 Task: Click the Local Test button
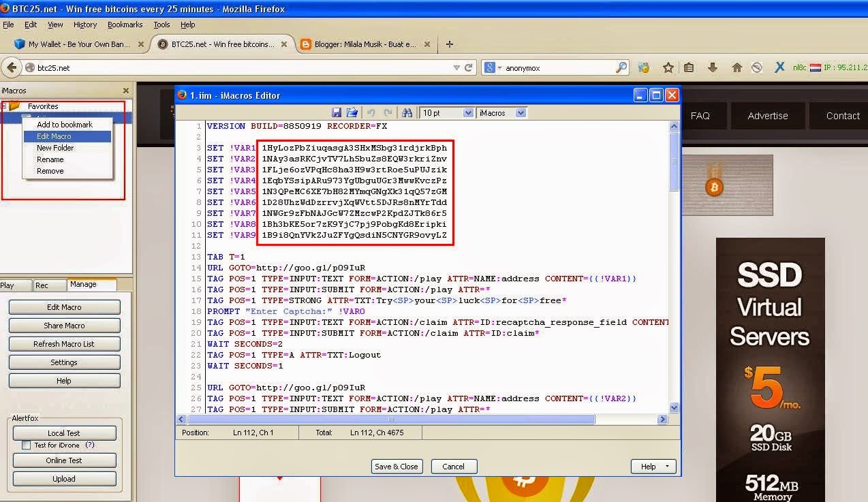point(64,433)
